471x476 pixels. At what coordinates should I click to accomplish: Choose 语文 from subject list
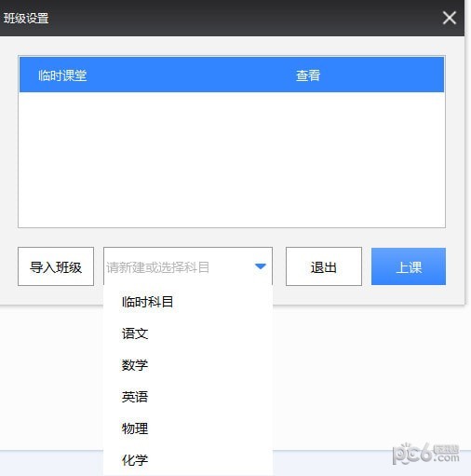tap(188, 333)
